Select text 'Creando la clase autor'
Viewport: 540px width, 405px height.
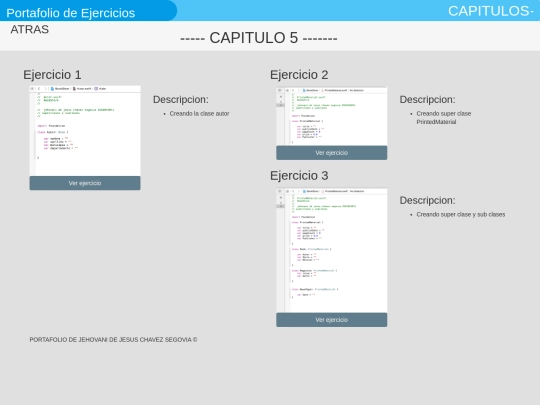(199, 114)
